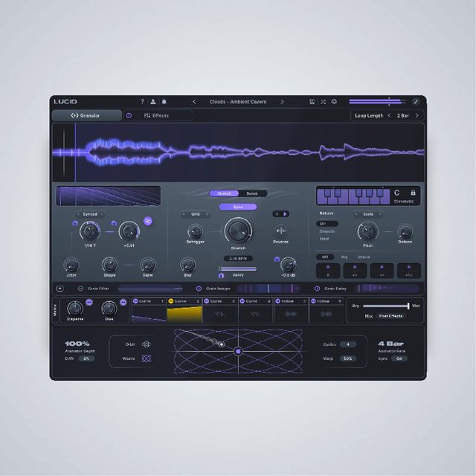Click the Reverse icon button
This screenshot has height=476, width=476.
click(281, 231)
